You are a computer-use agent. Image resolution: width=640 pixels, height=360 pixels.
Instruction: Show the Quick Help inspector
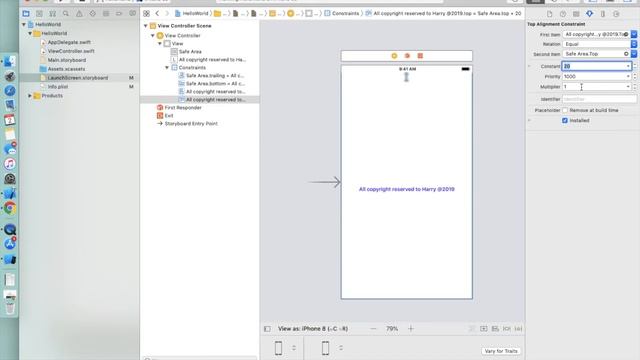(x=563, y=14)
